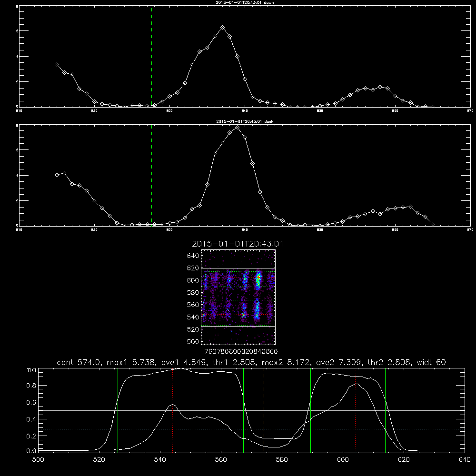Click the '580' label on spectrogram y-axis

click(193, 293)
